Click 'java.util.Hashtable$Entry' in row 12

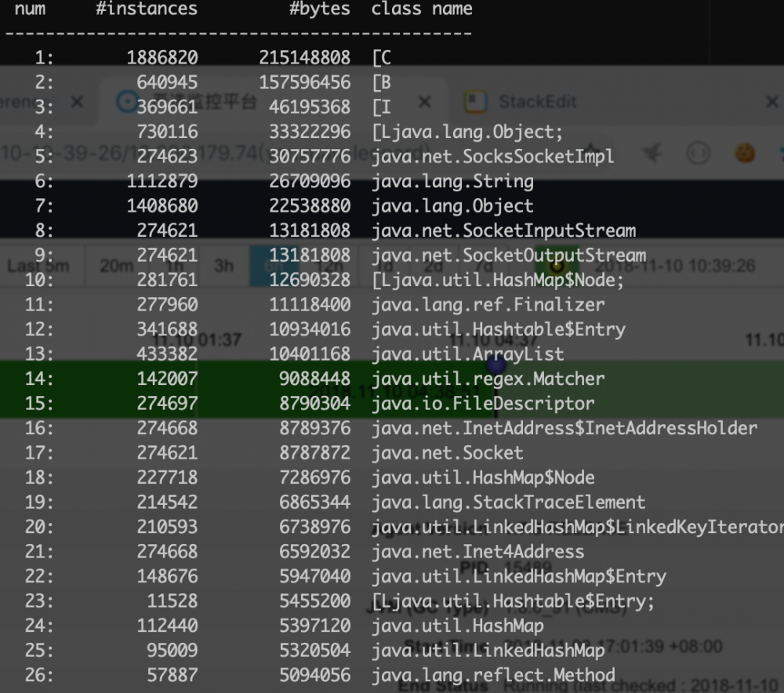pos(499,329)
